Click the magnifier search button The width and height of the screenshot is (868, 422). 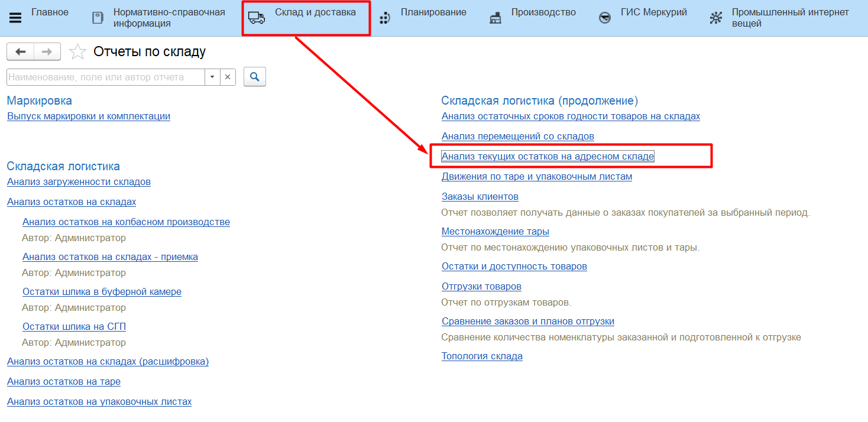click(x=255, y=77)
